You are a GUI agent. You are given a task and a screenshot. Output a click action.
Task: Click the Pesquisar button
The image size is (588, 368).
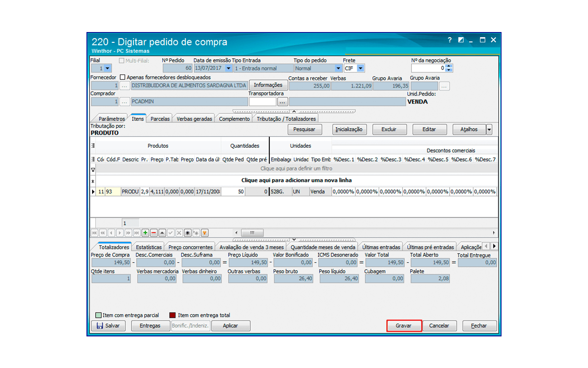(x=304, y=129)
